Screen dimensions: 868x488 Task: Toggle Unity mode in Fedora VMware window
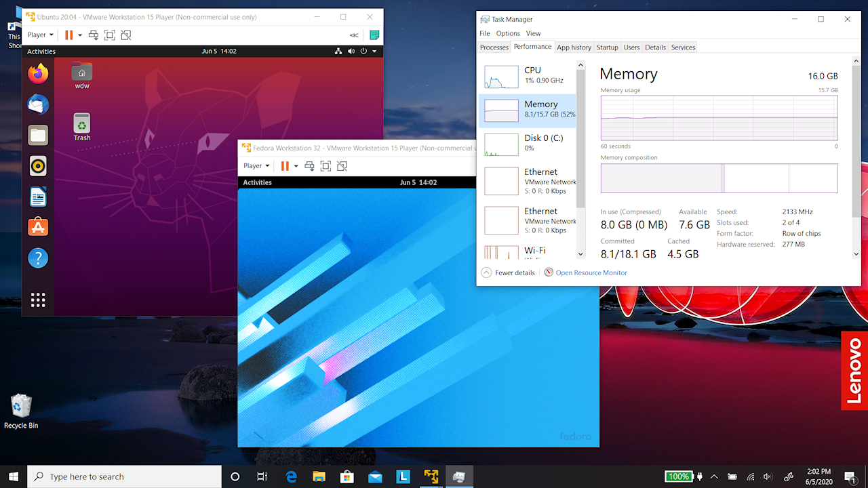(342, 165)
